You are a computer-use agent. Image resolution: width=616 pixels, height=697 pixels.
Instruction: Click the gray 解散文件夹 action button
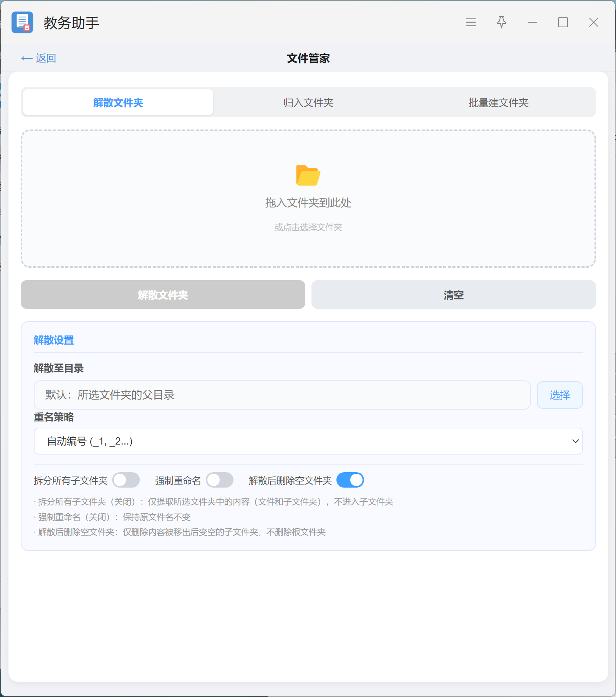coord(163,295)
